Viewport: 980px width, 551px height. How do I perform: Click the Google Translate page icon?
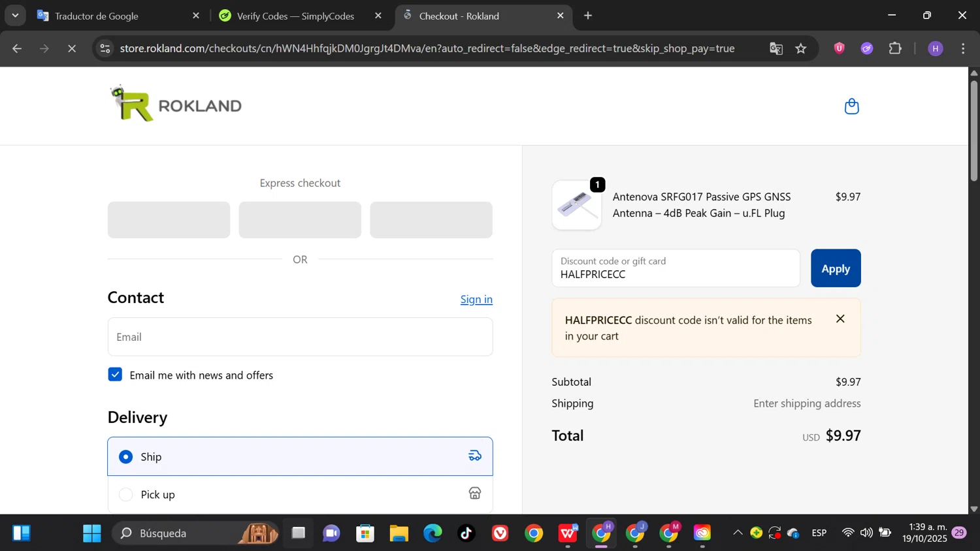click(x=776, y=49)
